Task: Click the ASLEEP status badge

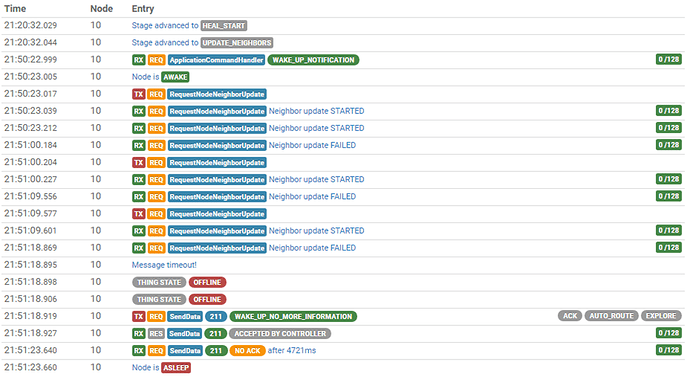Action: click(176, 368)
